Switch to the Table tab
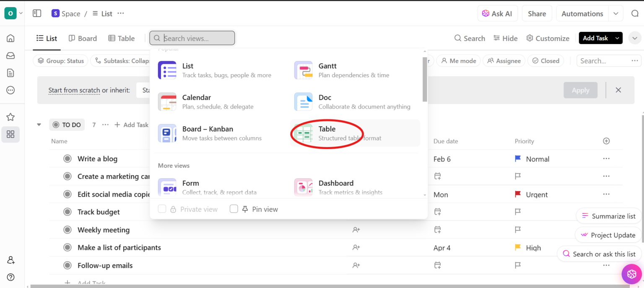Screen dimensions: 644x288 pyautogui.click(x=121, y=38)
